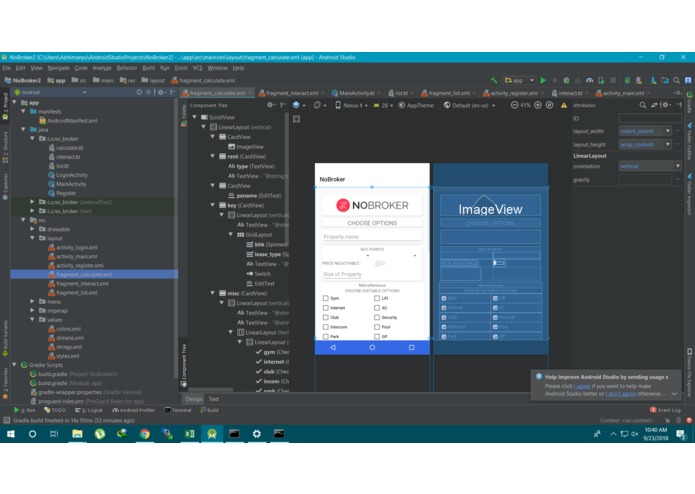Image resolution: width=695 pixels, height=494 pixels.
Task: Click the AppTheme button in the design toolbar
Action: (x=416, y=105)
